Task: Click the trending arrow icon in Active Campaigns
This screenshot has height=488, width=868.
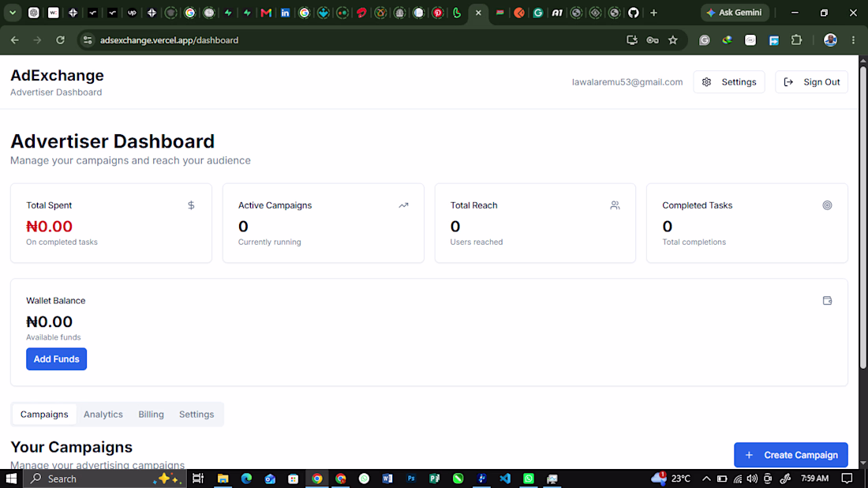Action: tap(403, 205)
